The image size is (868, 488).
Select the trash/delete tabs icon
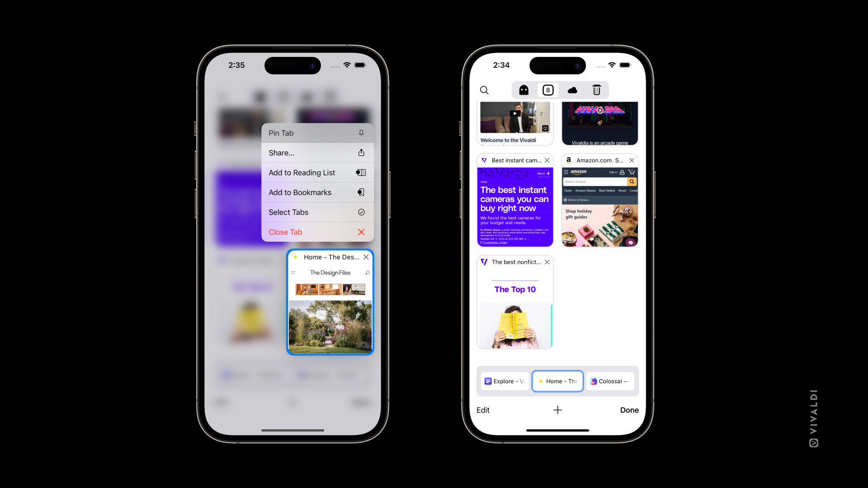pos(596,90)
